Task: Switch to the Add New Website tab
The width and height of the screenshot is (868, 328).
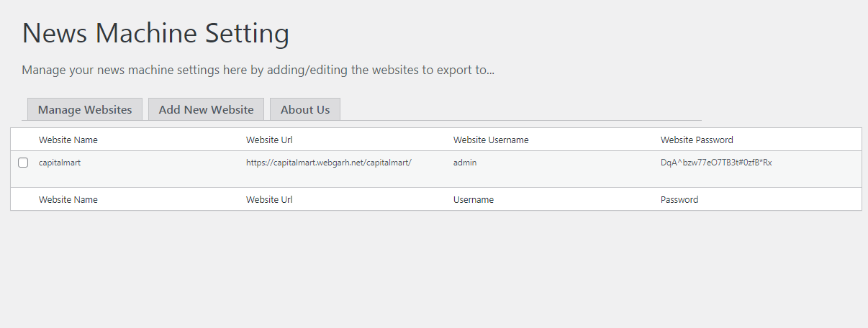Action: (206, 109)
